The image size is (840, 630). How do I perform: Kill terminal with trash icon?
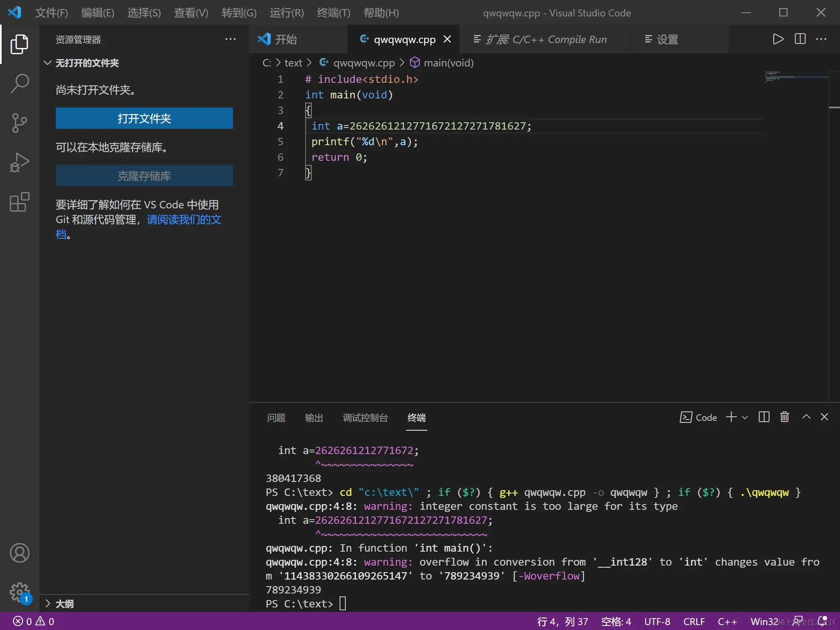click(x=784, y=417)
